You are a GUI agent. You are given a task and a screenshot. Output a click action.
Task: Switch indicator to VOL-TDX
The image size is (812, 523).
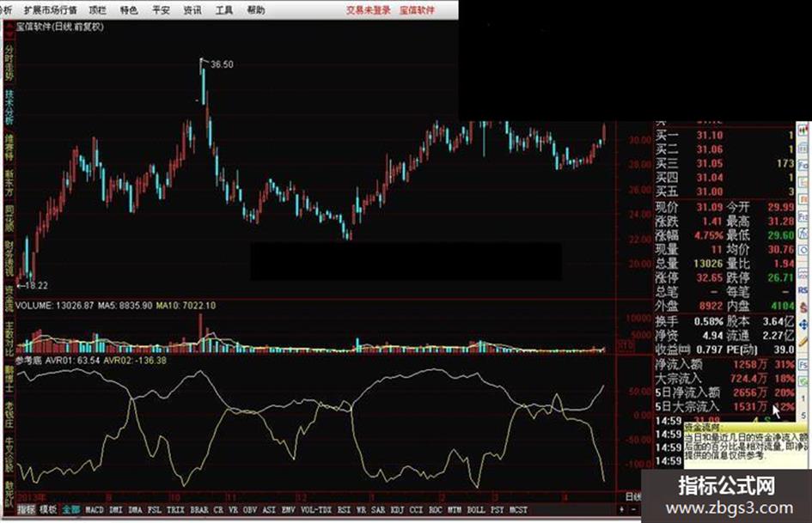click(x=316, y=509)
